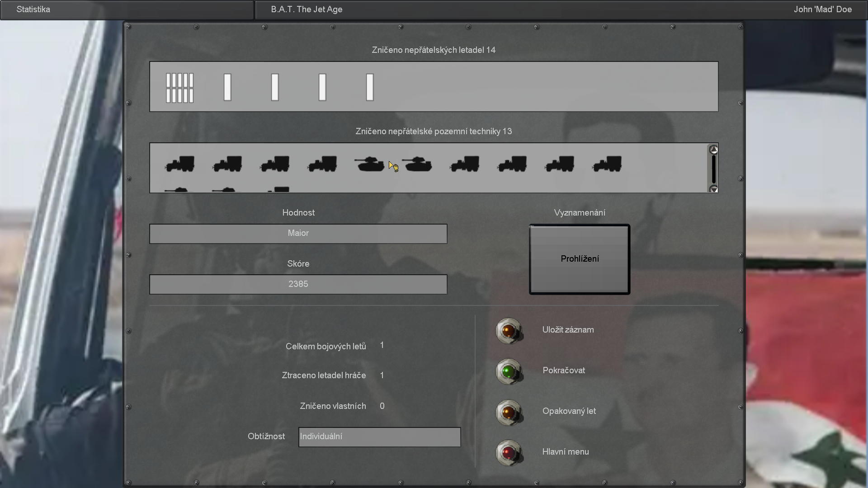Select the last truck icon in the first row

tap(607, 164)
